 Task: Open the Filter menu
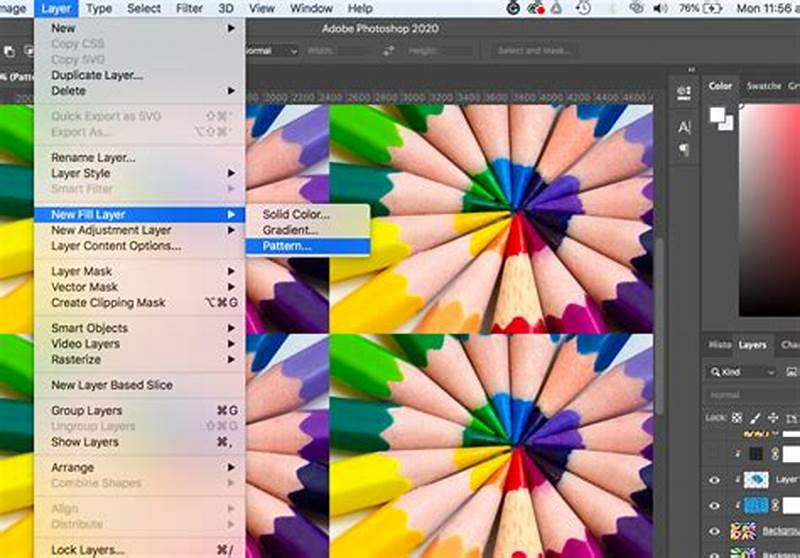(x=189, y=8)
